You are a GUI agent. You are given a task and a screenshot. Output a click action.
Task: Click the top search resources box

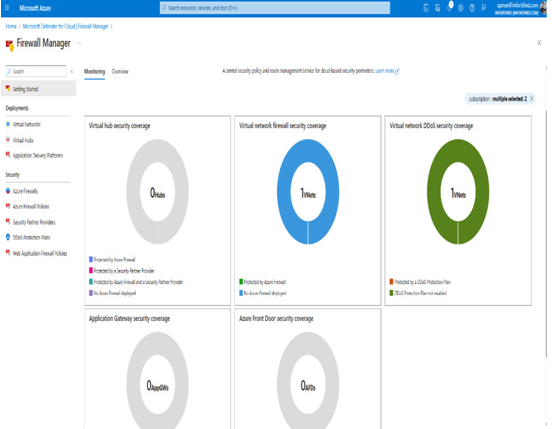point(275,8)
